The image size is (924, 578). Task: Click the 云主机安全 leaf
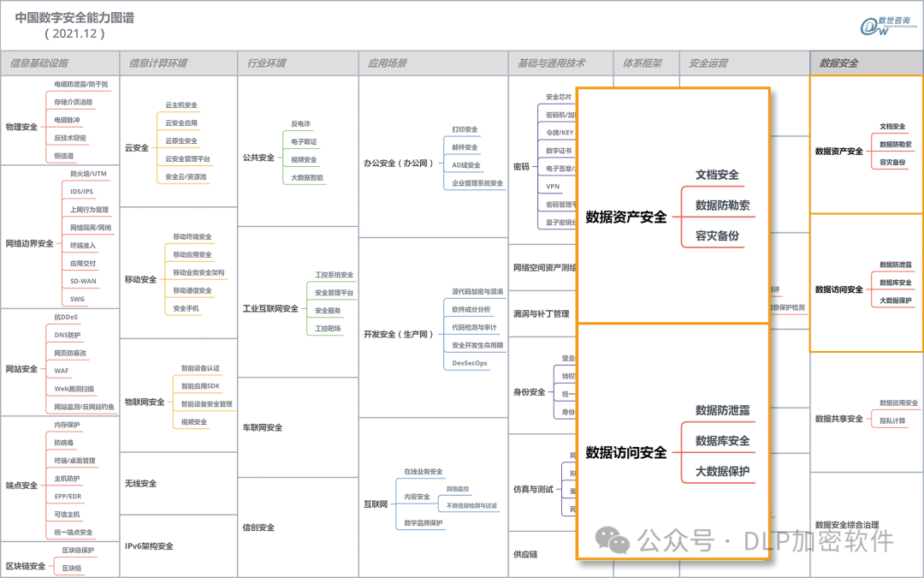pos(181,105)
